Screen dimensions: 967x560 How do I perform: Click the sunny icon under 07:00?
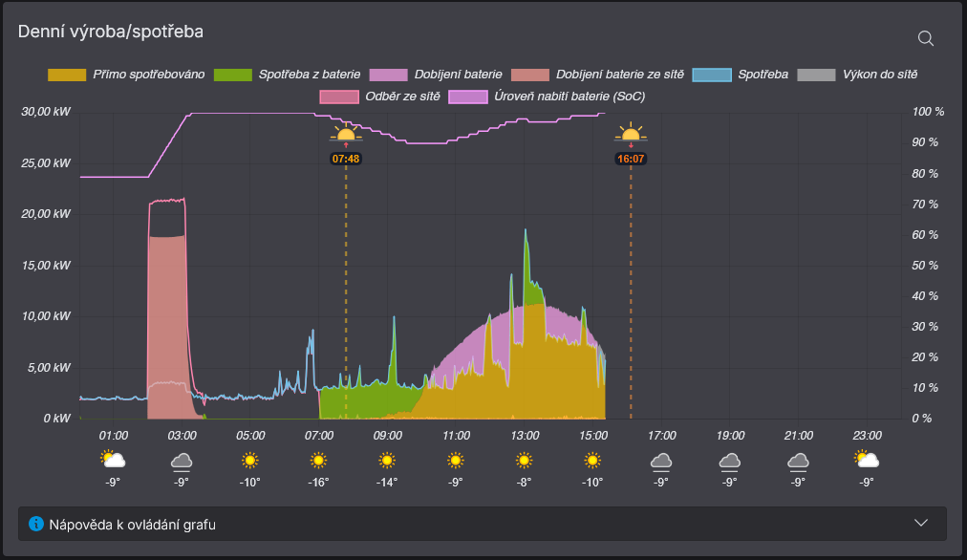(x=318, y=461)
